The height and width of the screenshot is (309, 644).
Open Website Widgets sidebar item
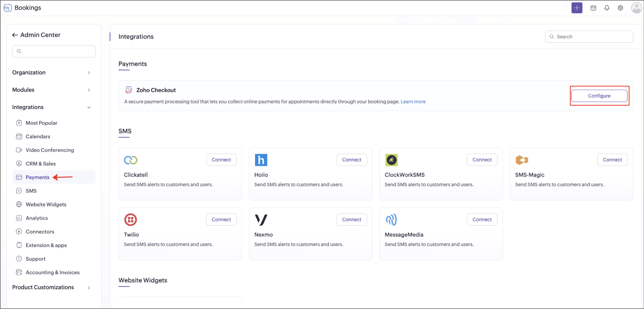tap(46, 204)
